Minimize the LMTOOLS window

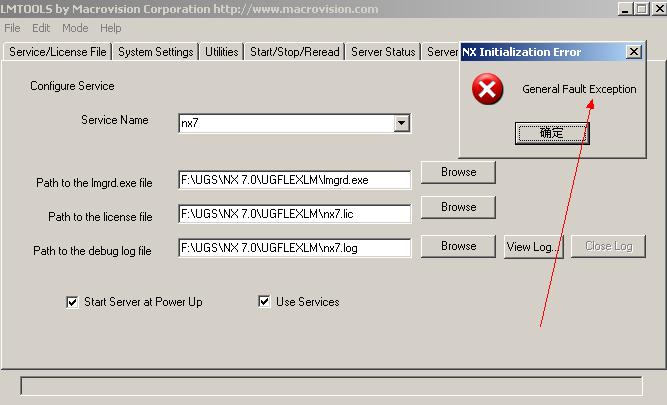[624, 9]
